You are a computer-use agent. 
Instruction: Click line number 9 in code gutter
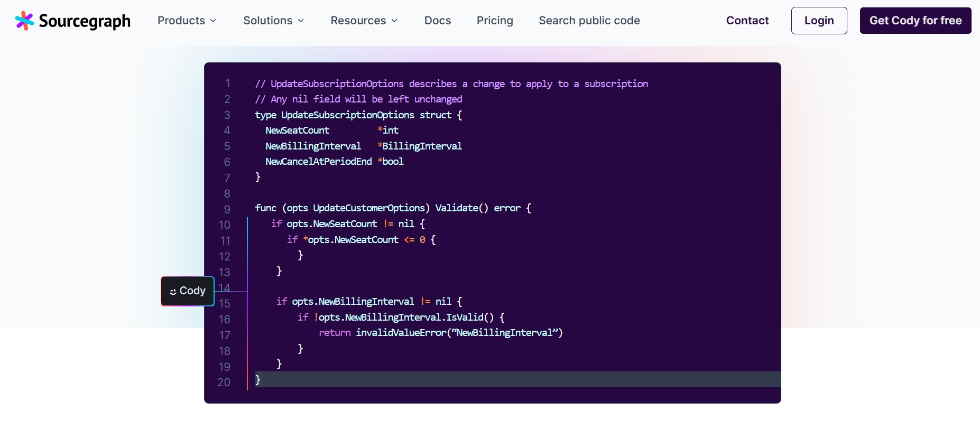pos(227,209)
